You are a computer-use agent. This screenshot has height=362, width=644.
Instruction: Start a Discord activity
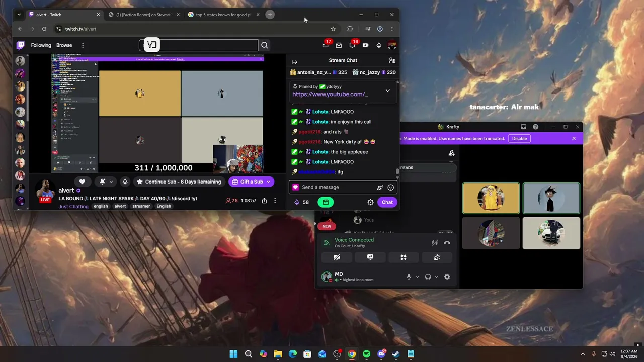tap(404, 257)
